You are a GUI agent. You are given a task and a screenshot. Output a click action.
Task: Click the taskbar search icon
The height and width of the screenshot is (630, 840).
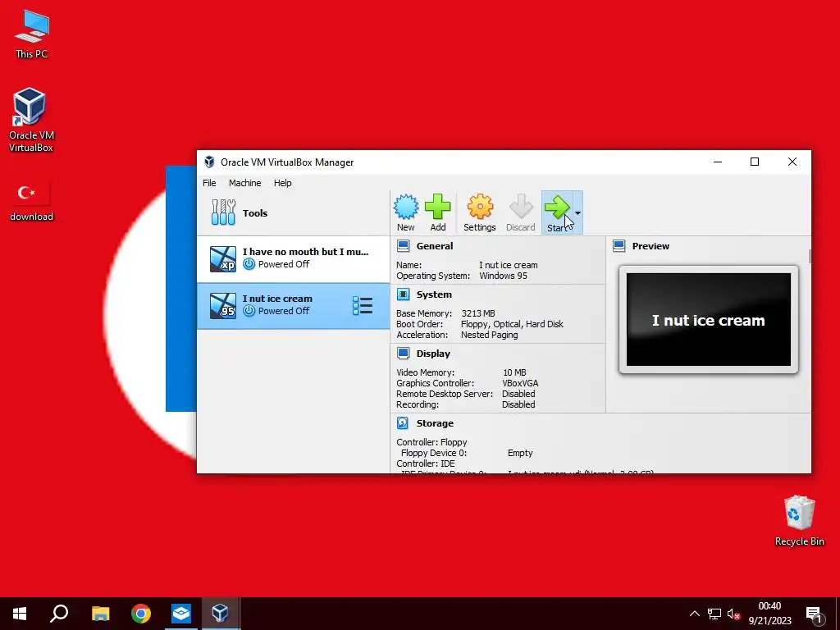[59, 614]
